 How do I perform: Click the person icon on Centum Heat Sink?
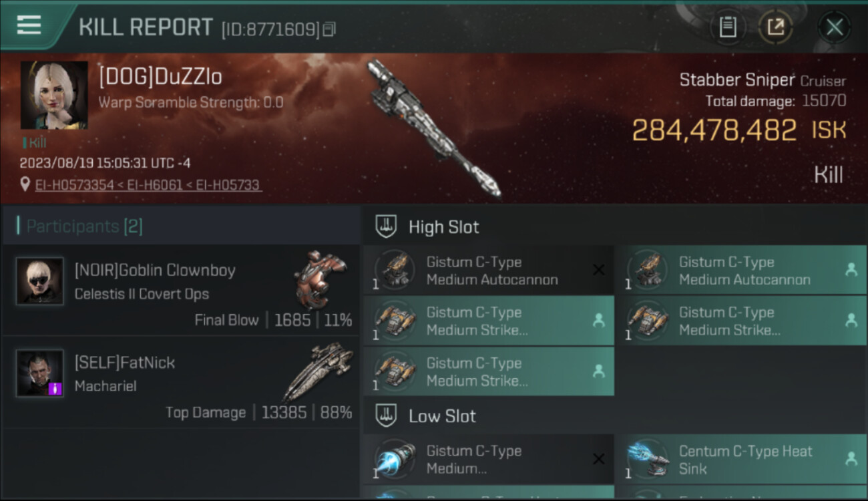pyautogui.click(x=851, y=458)
